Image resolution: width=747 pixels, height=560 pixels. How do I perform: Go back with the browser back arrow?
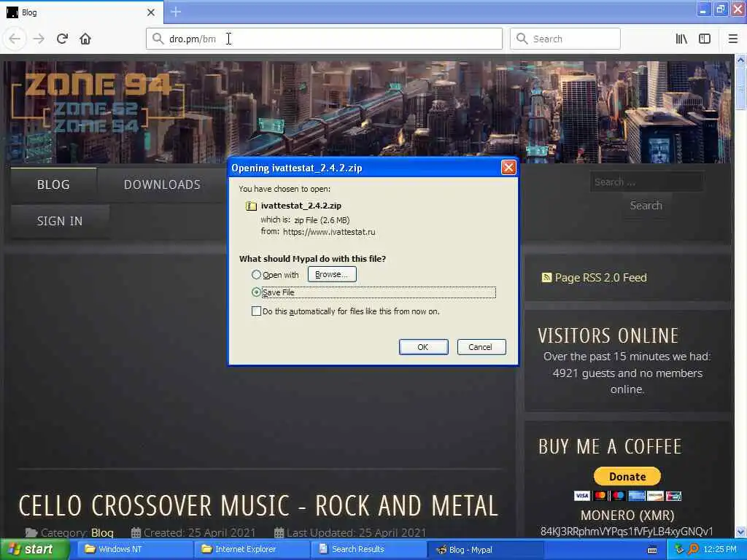tap(15, 39)
